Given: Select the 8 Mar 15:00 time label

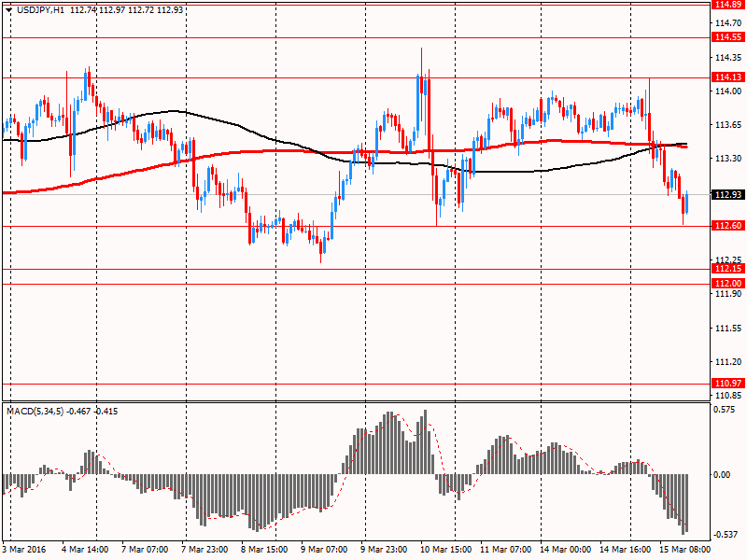Looking at the screenshot, I should click(265, 550).
